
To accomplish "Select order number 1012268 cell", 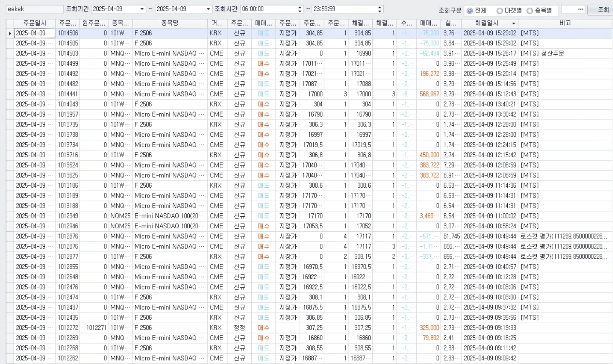I will point(67,348).
